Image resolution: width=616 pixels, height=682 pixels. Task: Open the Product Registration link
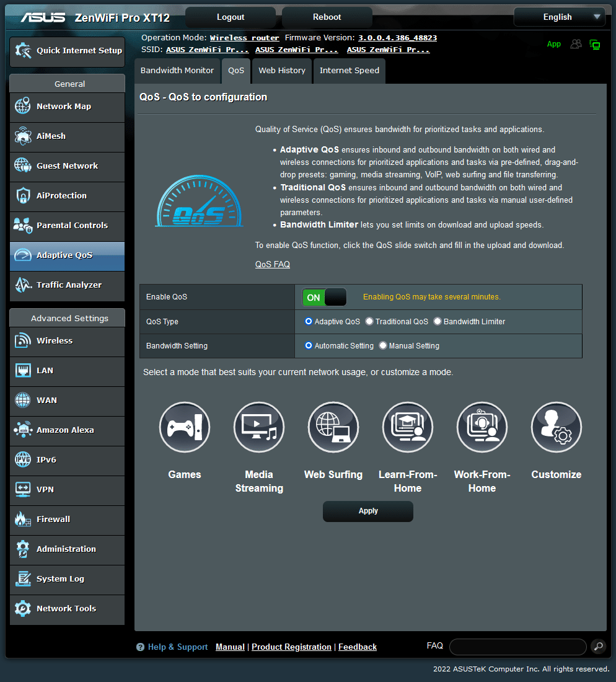pyautogui.click(x=291, y=647)
